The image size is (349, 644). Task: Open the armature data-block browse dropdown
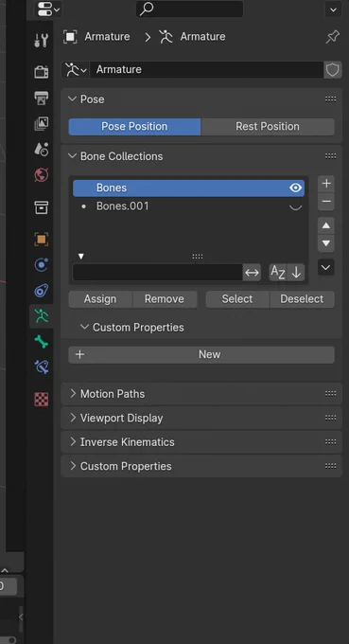coord(76,70)
